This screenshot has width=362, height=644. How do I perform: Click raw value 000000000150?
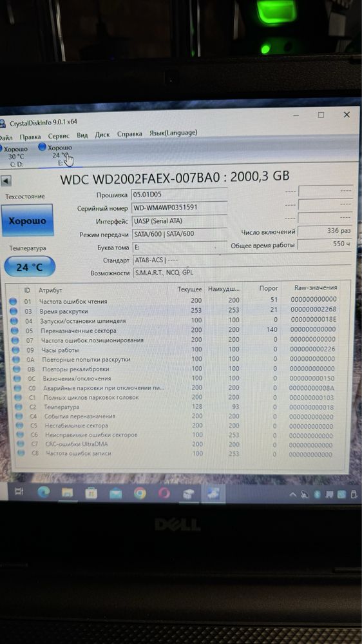tap(312, 378)
